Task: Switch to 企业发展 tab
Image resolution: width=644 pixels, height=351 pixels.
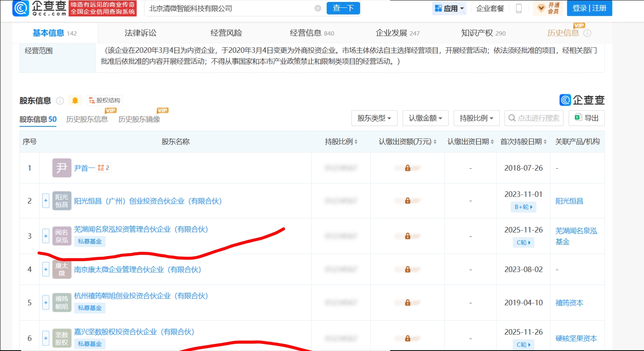Action: [397, 33]
